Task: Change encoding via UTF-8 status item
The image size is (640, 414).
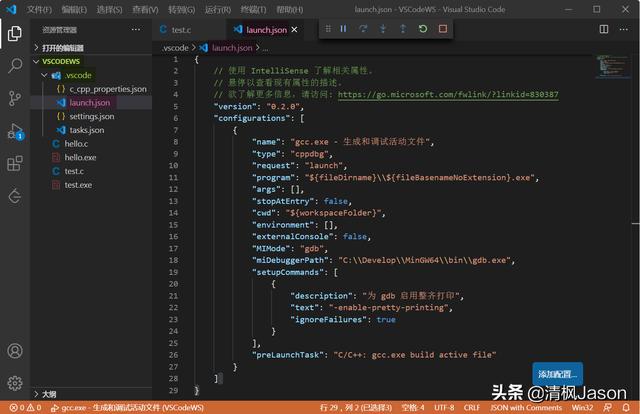Action: click(x=444, y=407)
